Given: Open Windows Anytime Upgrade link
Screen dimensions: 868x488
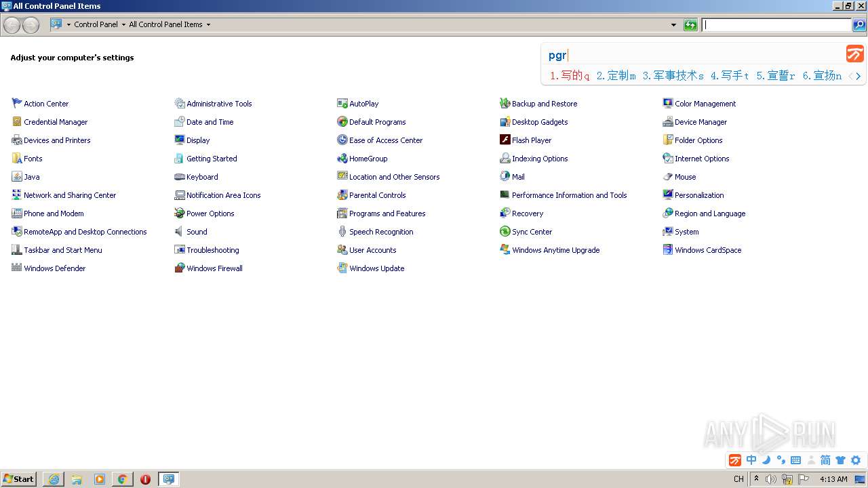Looking at the screenshot, I should 555,250.
